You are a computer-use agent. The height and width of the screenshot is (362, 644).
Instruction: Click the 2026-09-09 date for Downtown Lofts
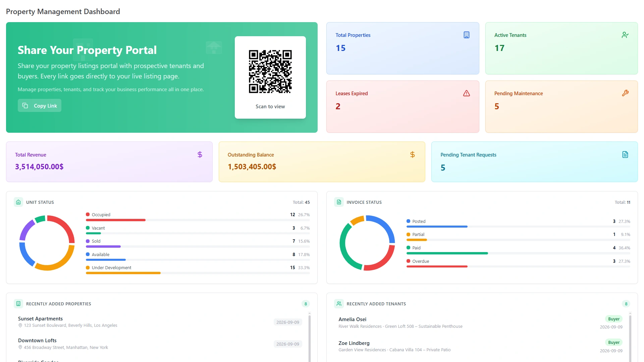288,344
